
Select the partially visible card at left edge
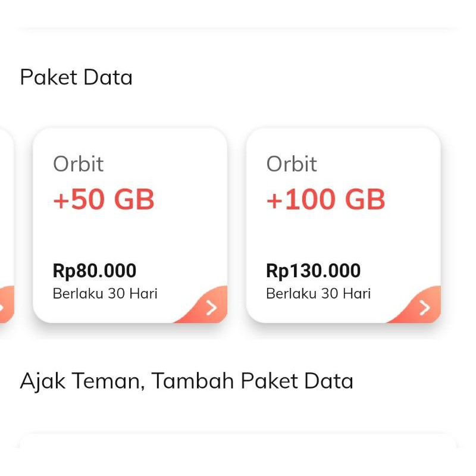click(5, 226)
